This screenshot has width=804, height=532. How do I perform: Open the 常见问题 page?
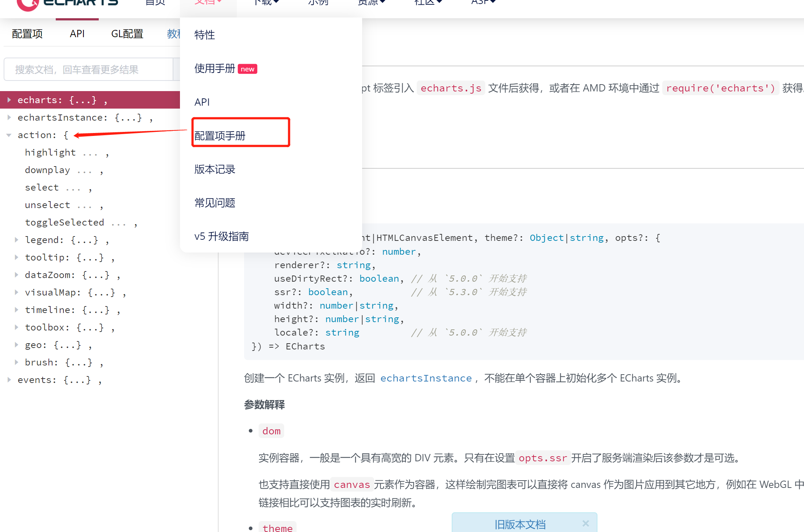[215, 203]
